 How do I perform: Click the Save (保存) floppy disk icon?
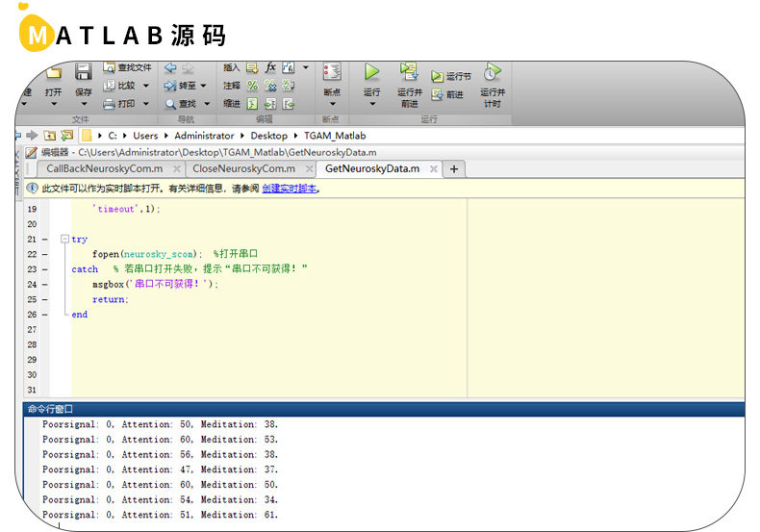tap(84, 72)
